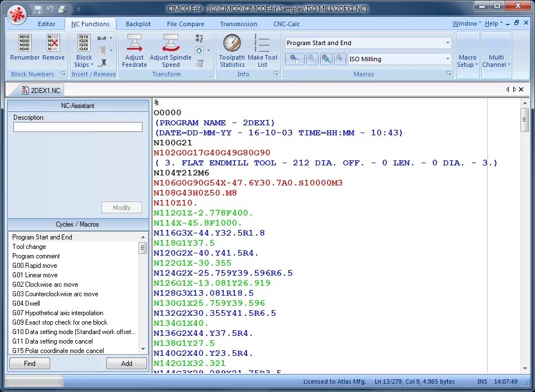
Task: Click the simple math functions icon
Action: tap(199, 38)
